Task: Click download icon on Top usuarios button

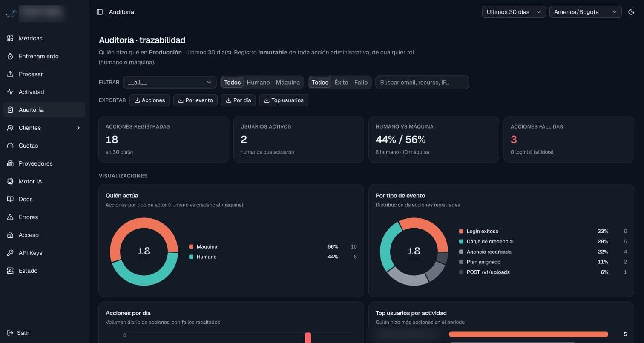Action: coord(267,100)
